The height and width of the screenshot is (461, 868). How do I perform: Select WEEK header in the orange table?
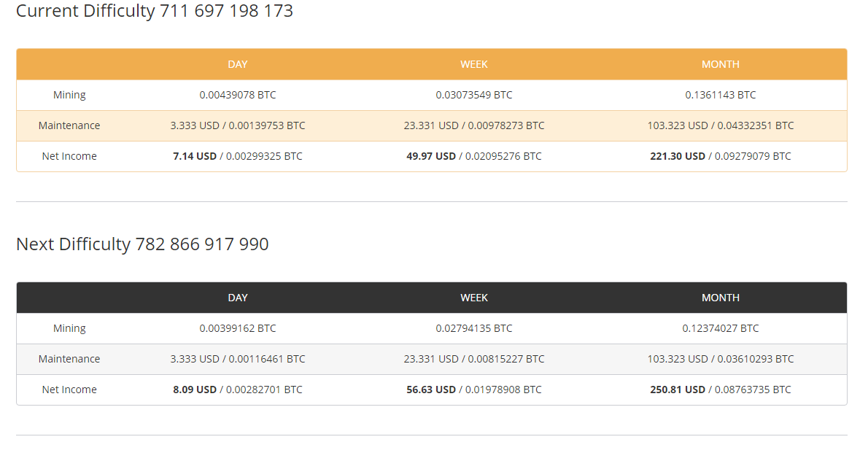474,64
